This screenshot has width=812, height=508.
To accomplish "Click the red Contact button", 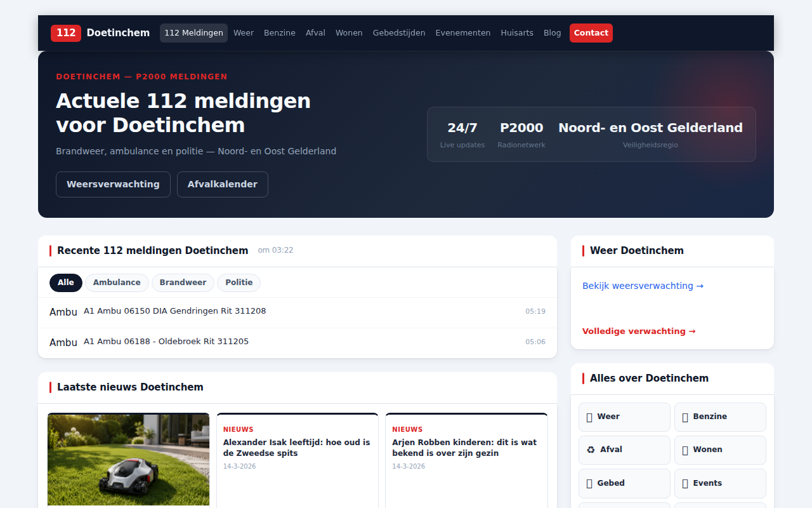I will (591, 33).
